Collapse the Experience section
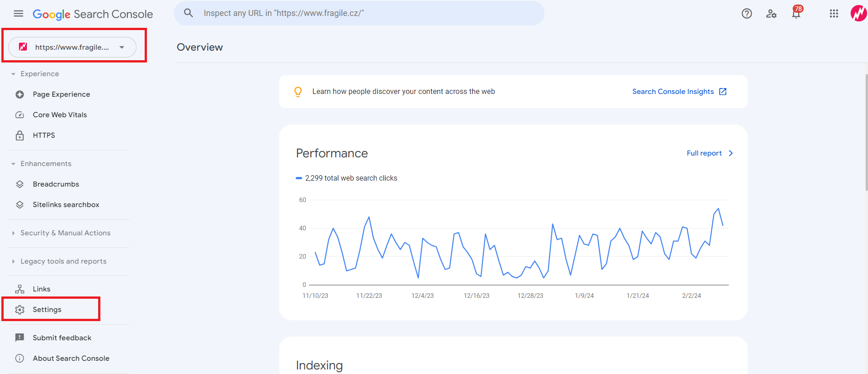Image resolution: width=868 pixels, height=374 pixels. click(13, 74)
